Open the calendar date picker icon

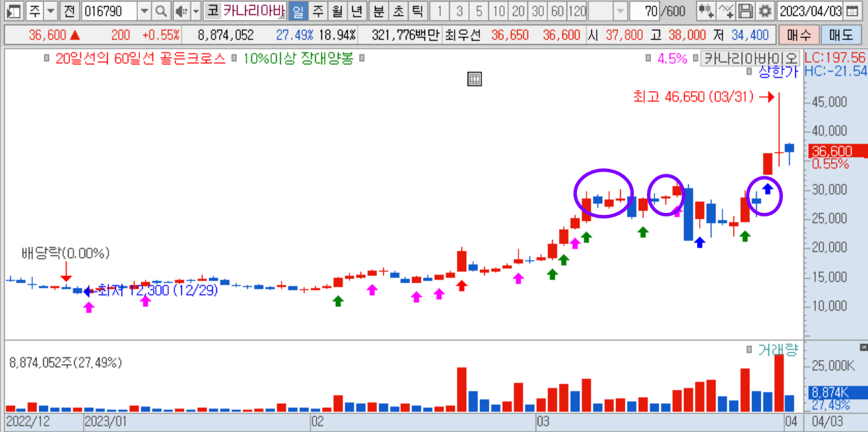(x=852, y=10)
